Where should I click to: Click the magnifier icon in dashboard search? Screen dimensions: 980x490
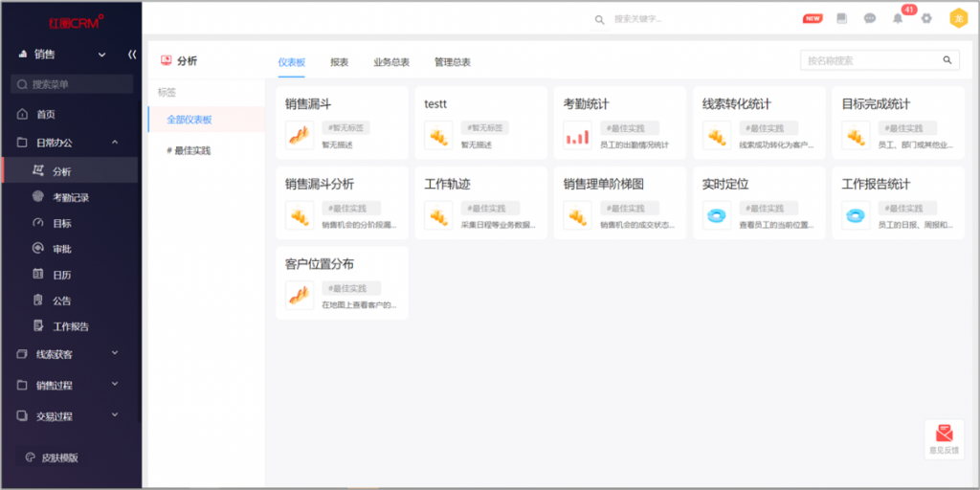(x=947, y=60)
